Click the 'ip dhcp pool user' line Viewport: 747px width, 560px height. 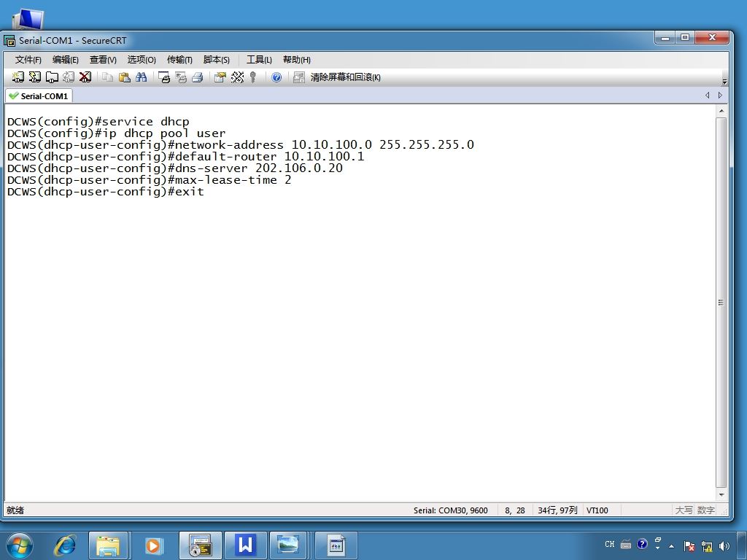coord(116,133)
